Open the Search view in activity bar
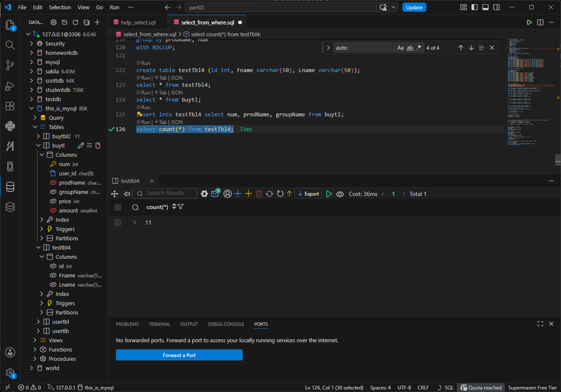561x392 pixels. (x=10, y=45)
